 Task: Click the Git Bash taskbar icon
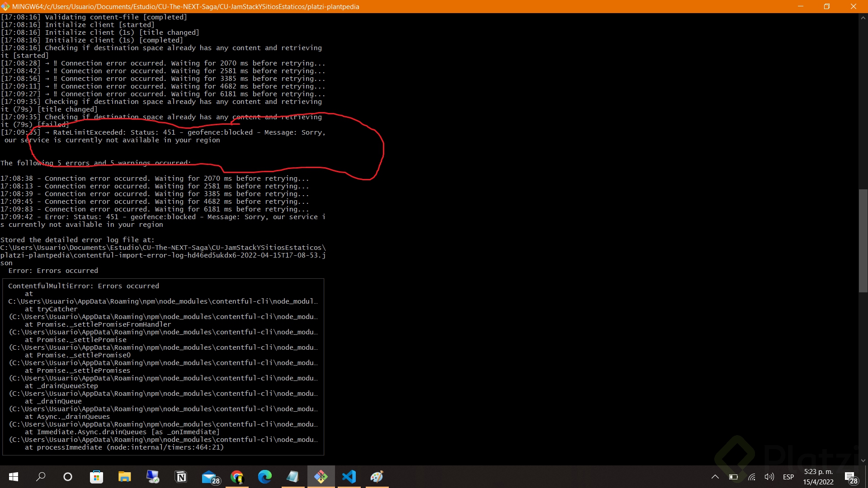321,477
